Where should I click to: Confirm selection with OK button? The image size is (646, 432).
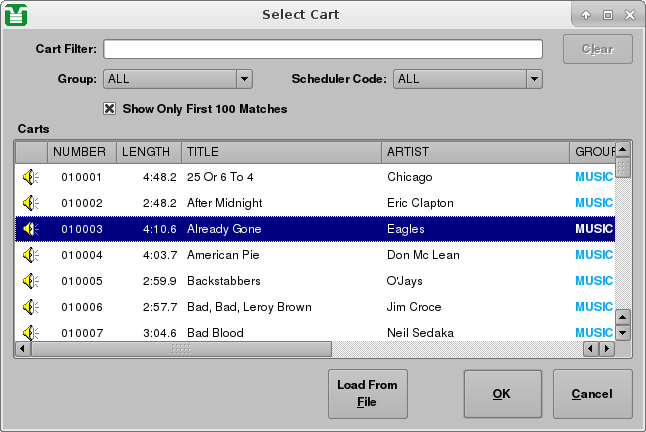coord(502,394)
